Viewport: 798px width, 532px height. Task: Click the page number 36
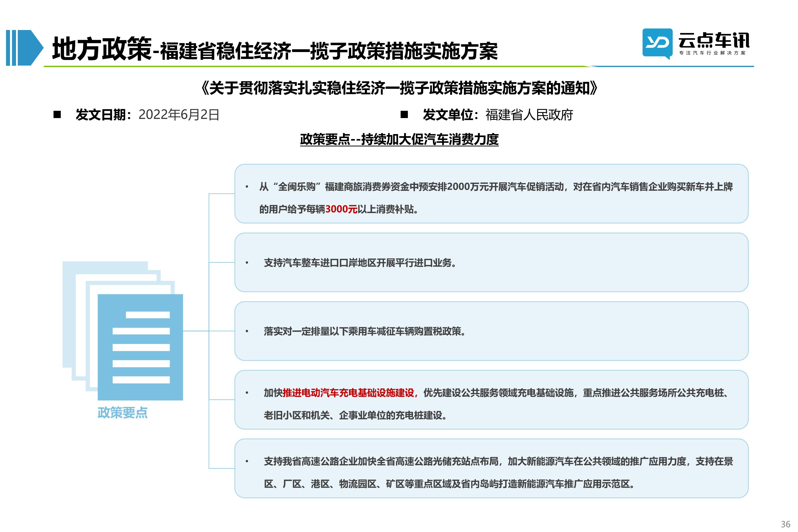785,524
